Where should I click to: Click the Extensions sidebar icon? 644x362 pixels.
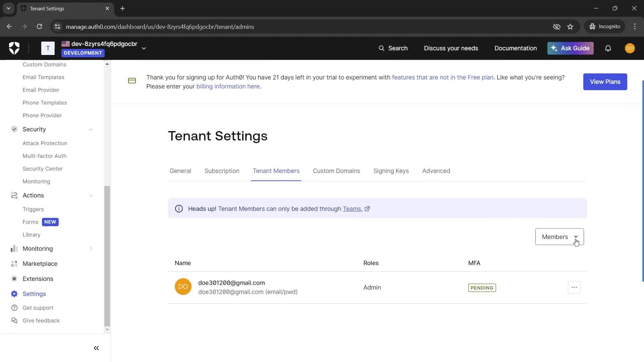coord(14,279)
